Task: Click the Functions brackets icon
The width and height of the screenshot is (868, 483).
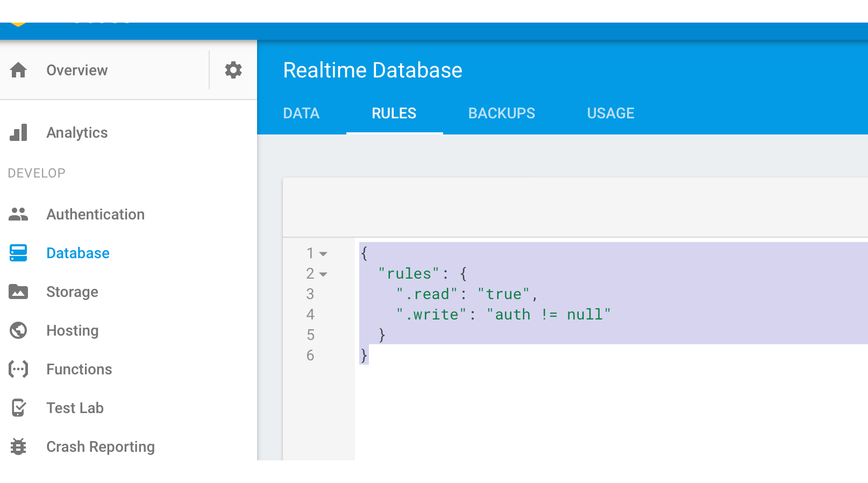Action: pos(18,369)
